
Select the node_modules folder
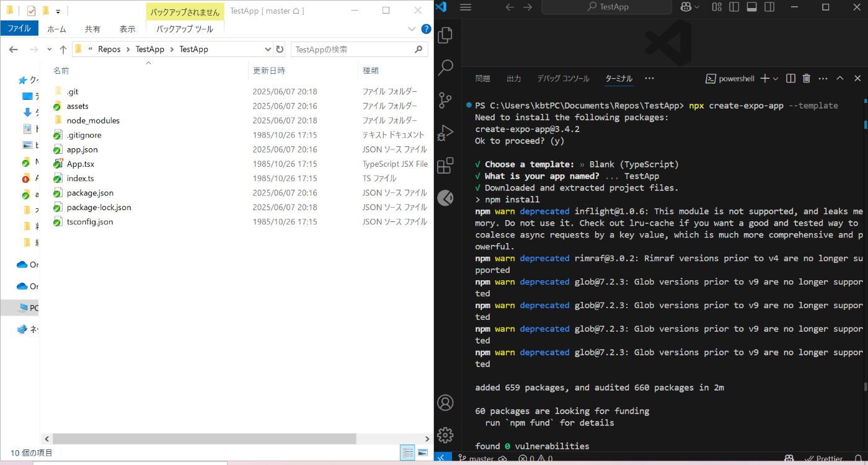93,120
